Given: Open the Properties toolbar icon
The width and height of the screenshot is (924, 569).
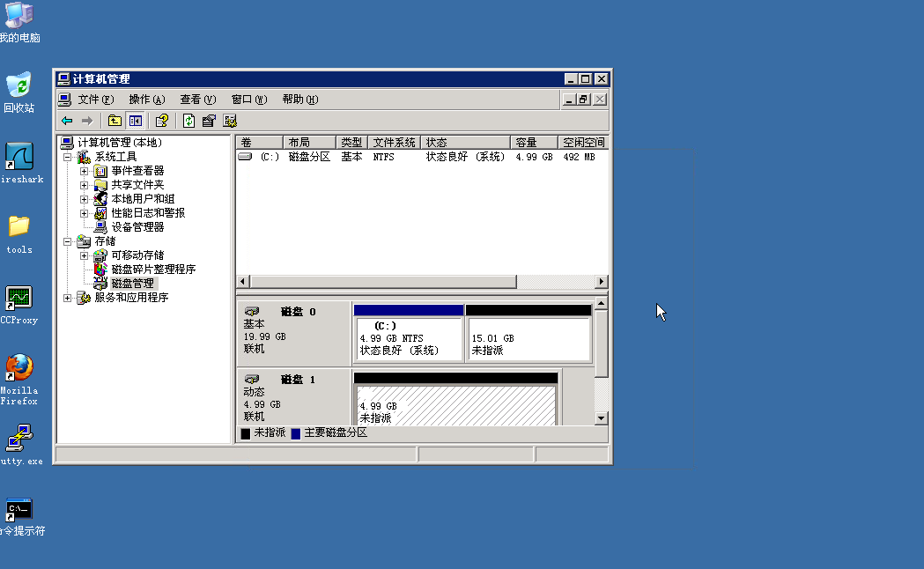Looking at the screenshot, I should click(209, 121).
